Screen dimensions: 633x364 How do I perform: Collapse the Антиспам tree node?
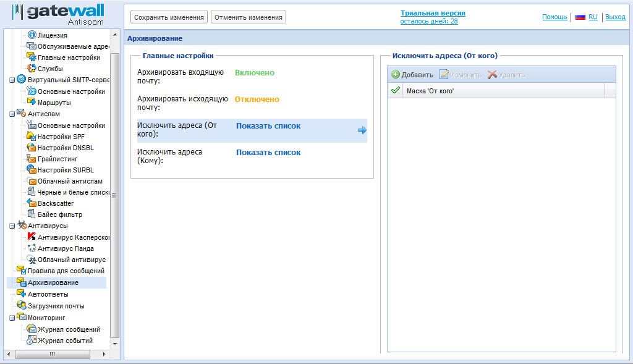point(12,114)
